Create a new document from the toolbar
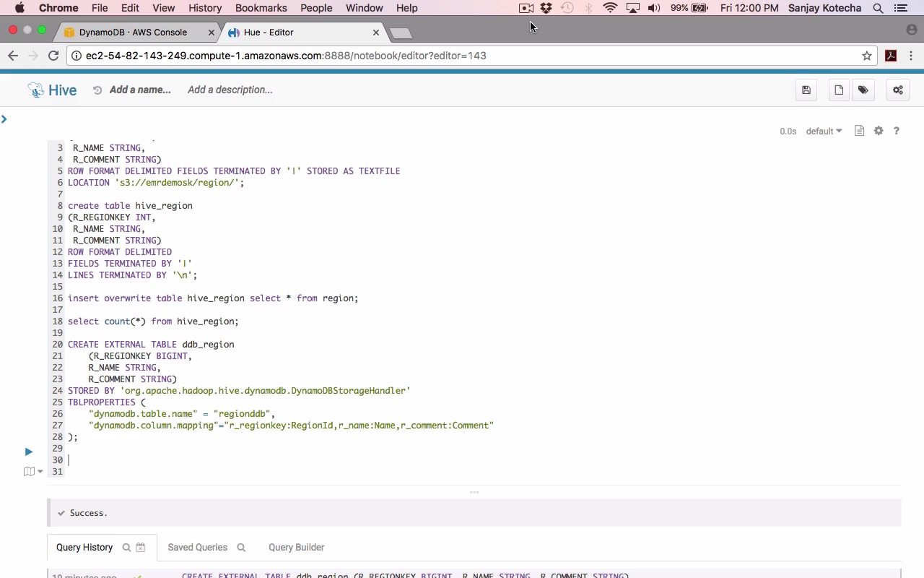Viewport: 924px width, 578px height. pyautogui.click(x=839, y=90)
